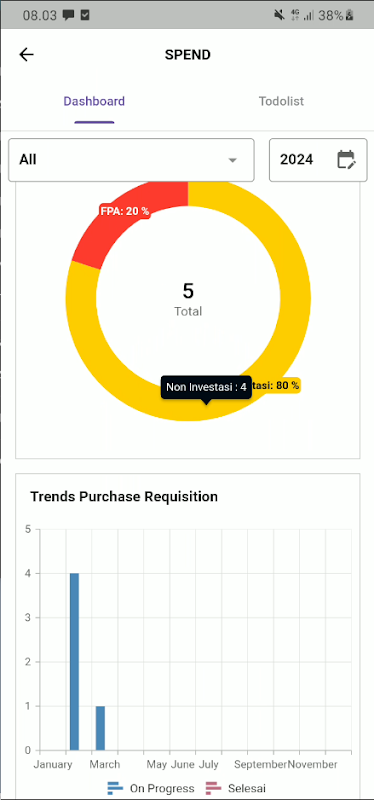Tap the message notification icon in status bar
Viewport: 374px width, 800px height.
pyautogui.click(x=68, y=15)
